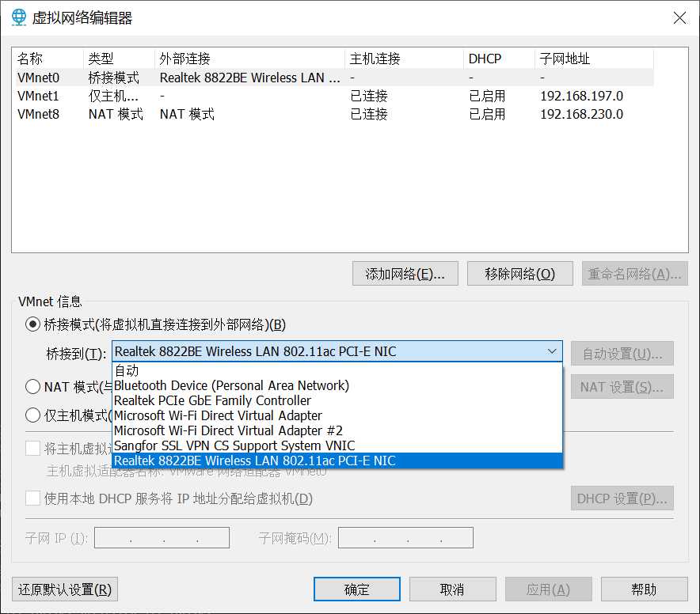
Task: Select the VMnet0 row
Action: coord(333,78)
